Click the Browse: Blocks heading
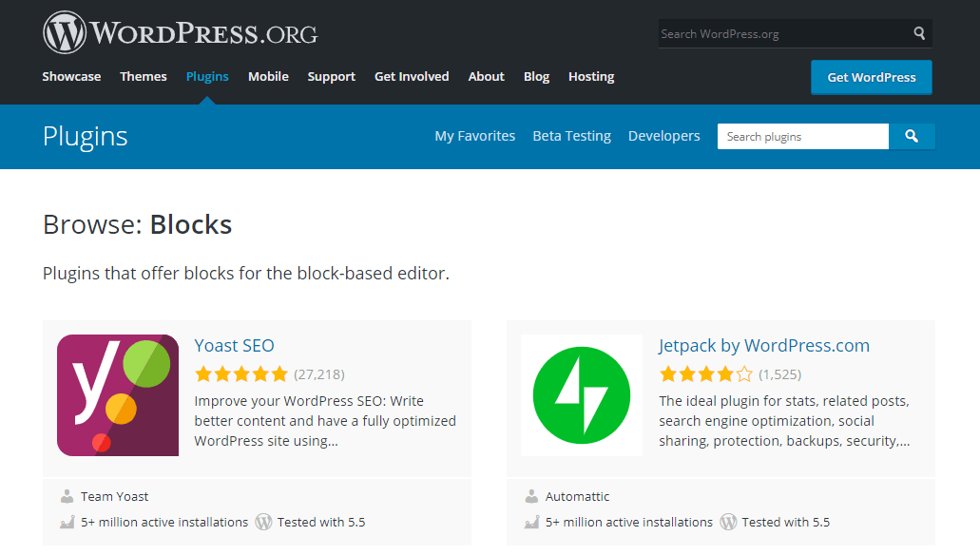Screen dimensions: 980x555 (x=138, y=224)
